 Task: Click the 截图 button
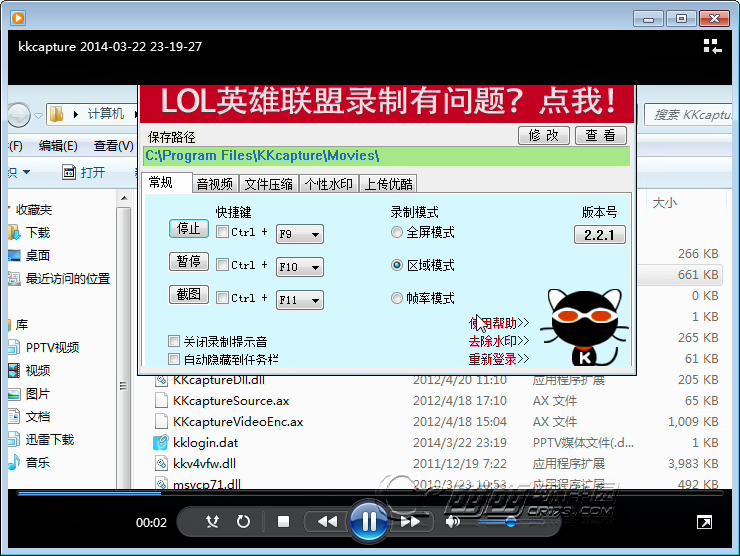(x=189, y=295)
